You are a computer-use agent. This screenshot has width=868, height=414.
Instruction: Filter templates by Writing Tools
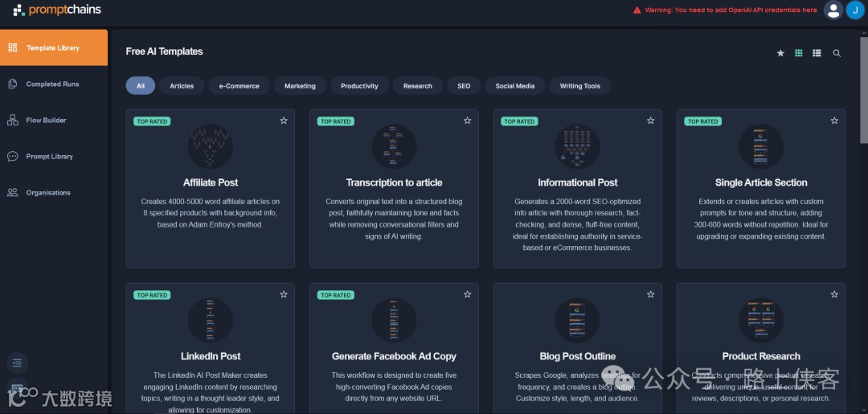click(580, 86)
